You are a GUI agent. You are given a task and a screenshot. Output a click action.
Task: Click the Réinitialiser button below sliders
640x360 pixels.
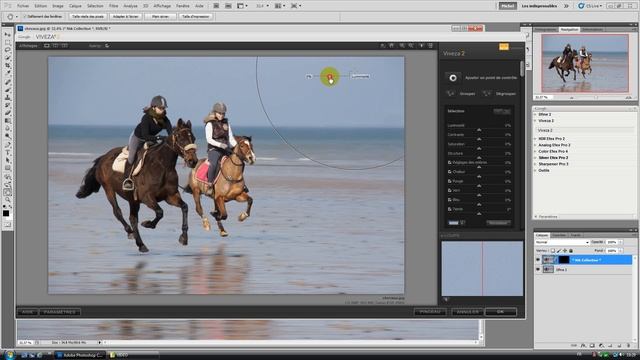pos(498,223)
